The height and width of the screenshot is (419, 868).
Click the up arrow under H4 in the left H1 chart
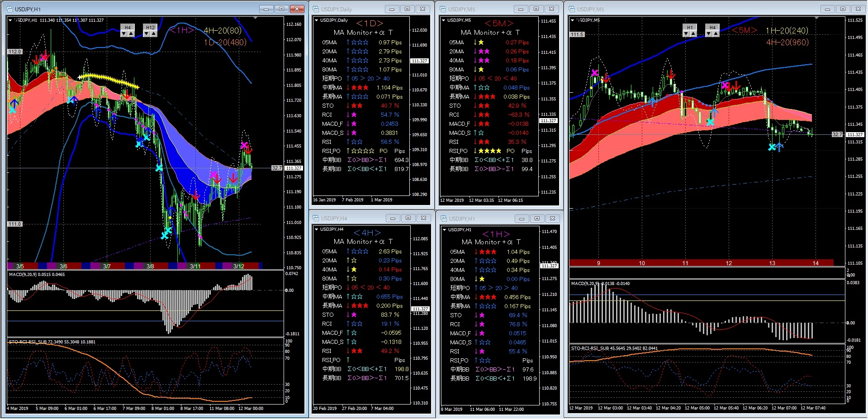click(x=131, y=34)
